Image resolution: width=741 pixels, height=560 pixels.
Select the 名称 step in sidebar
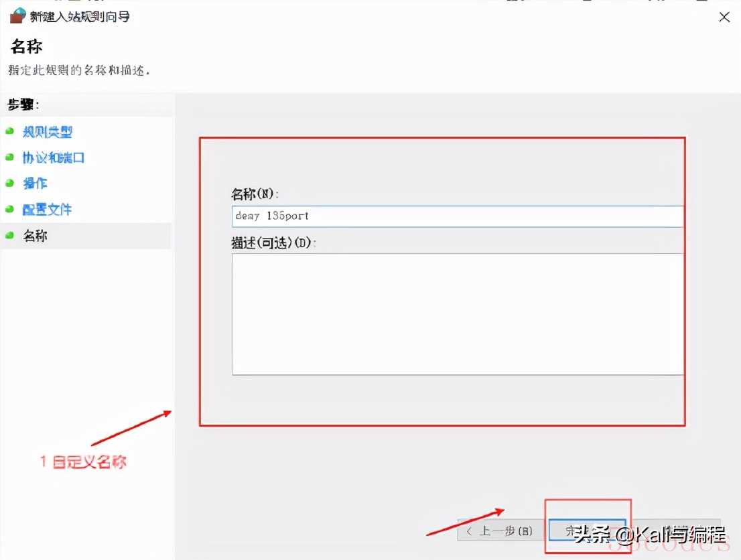coord(35,235)
